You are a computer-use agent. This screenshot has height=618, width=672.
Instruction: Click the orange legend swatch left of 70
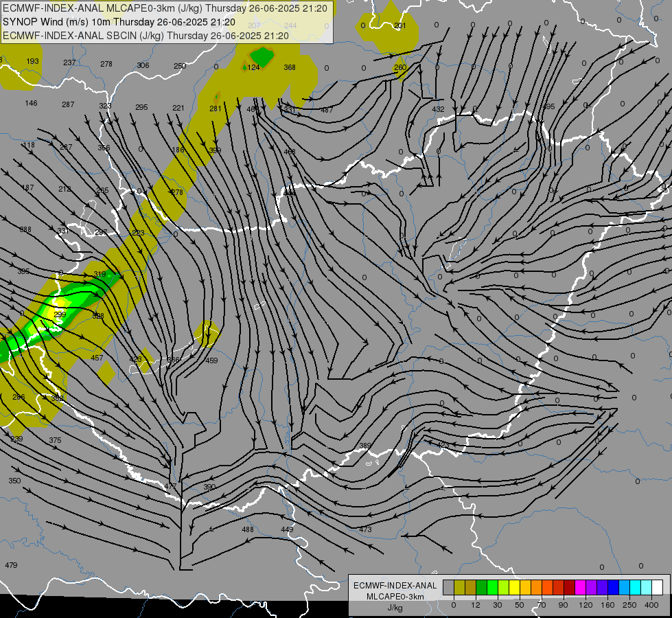[x=537, y=587]
